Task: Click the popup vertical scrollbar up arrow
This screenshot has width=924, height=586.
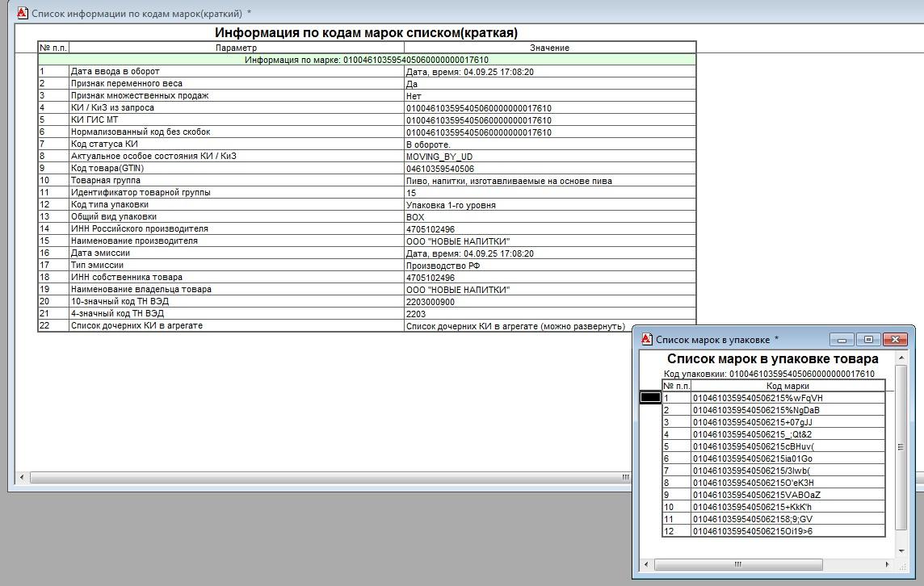Action: tap(901, 360)
